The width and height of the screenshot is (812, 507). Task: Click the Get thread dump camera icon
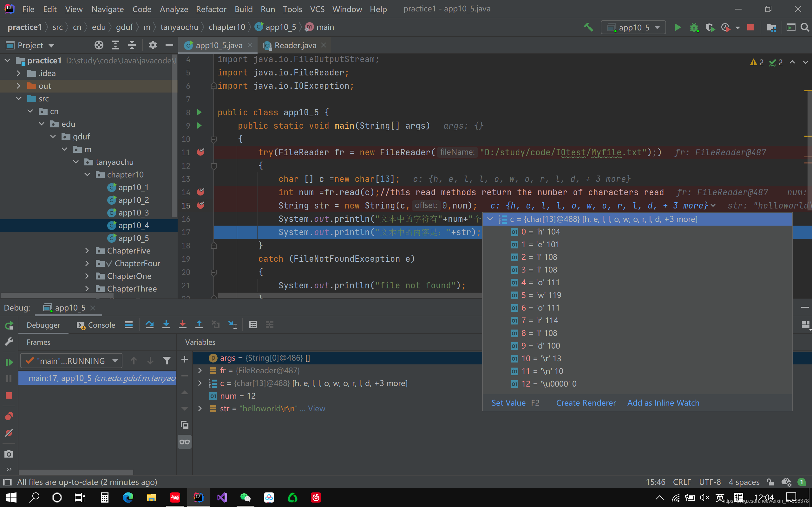coord(9,454)
